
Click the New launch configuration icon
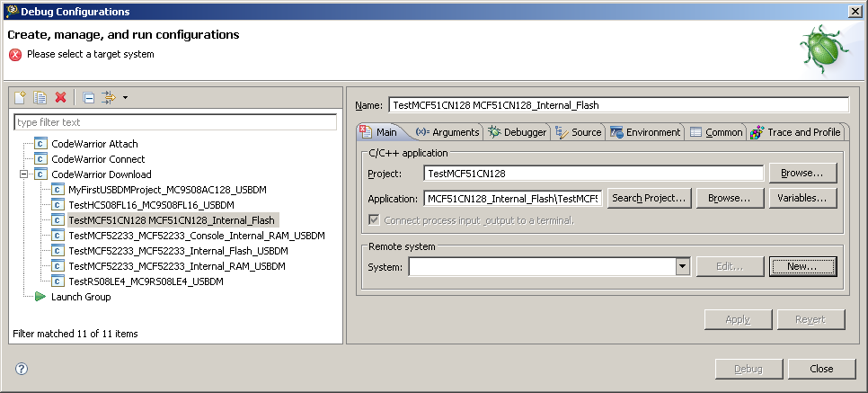point(20,97)
